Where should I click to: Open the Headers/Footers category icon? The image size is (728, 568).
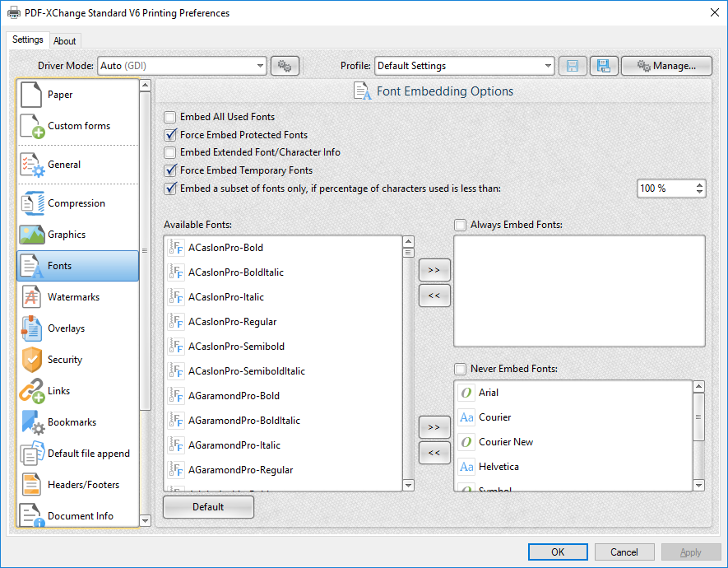point(31,485)
